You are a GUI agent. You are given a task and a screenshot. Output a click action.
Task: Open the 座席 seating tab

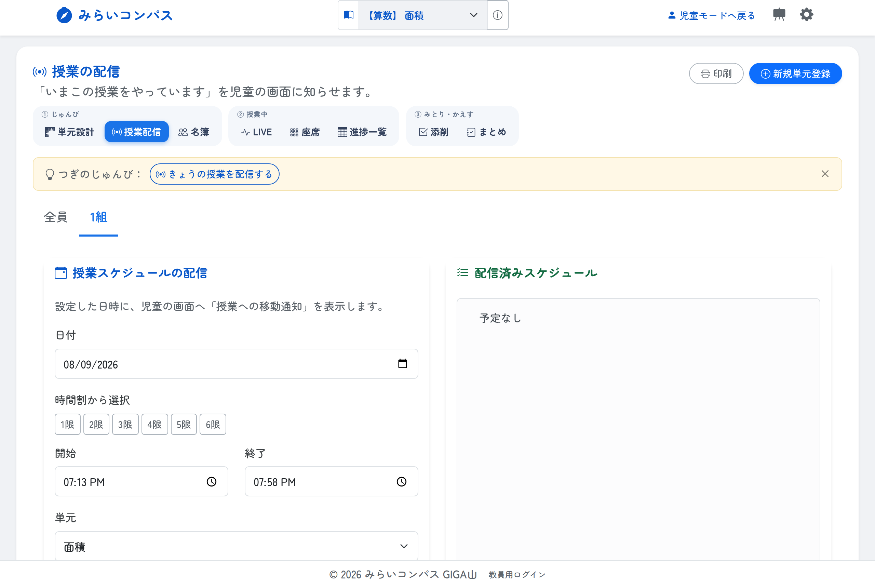point(305,132)
